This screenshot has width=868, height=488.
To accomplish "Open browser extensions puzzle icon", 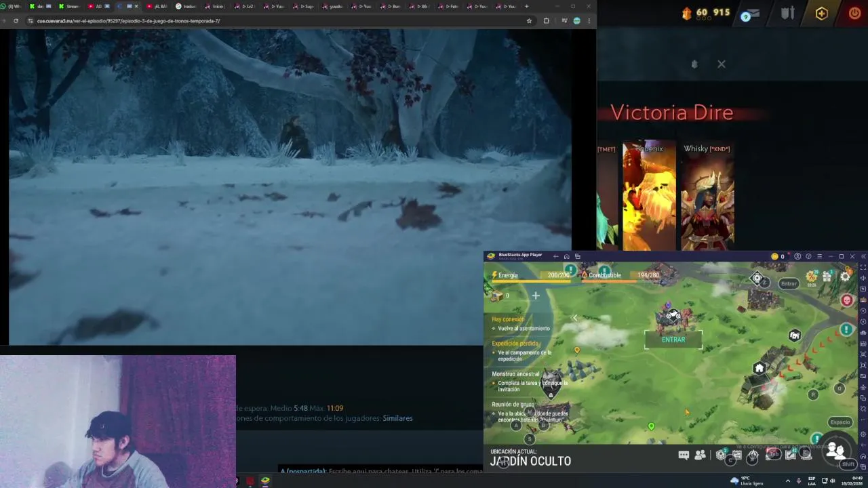I will tap(546, 20).
